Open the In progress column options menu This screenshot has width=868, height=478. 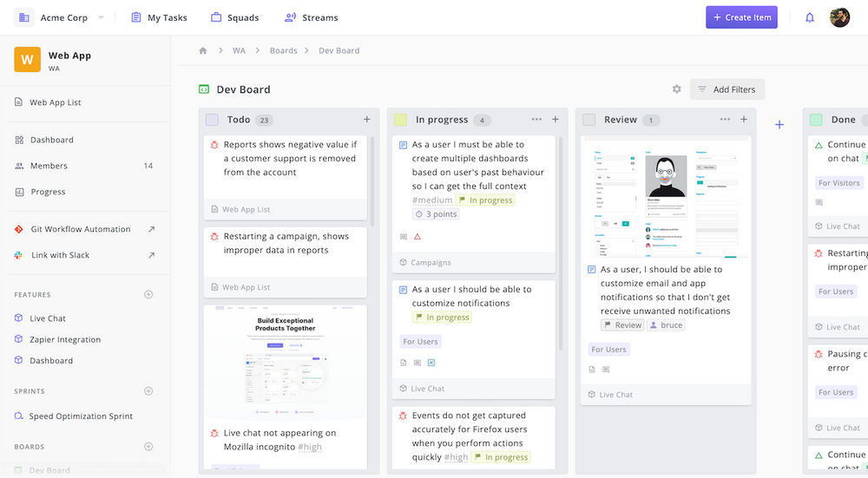[x=536, y=120]
